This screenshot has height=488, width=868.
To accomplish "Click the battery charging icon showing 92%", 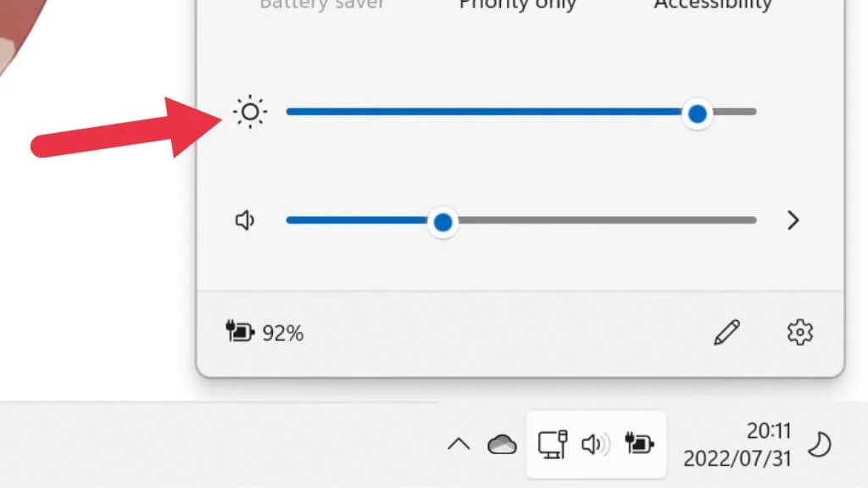I will point(240,332).
